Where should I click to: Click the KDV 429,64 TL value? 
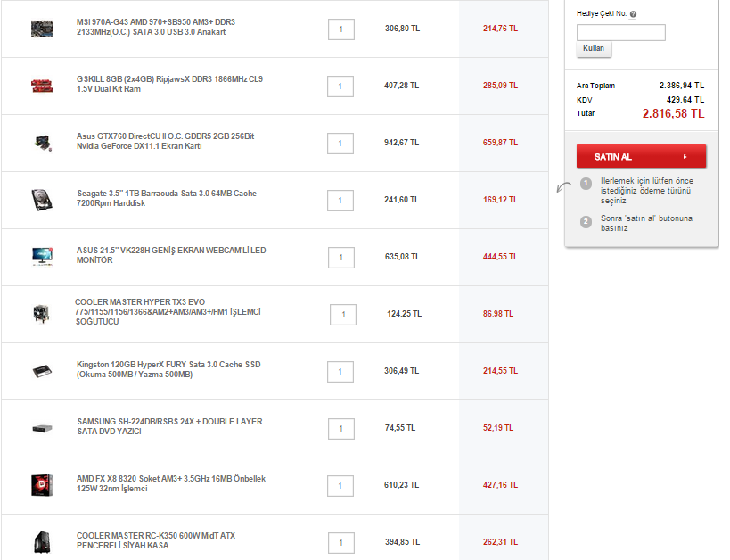pyautogui.click(x=685, y=100)
